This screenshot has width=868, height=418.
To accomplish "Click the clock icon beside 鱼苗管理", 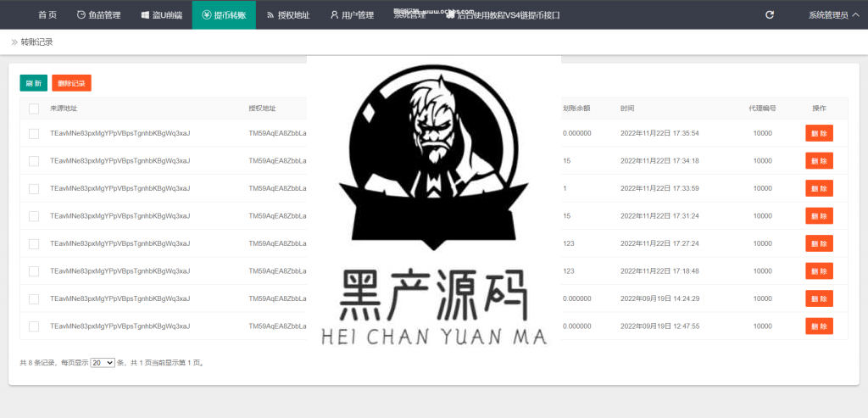I will 81,15.
